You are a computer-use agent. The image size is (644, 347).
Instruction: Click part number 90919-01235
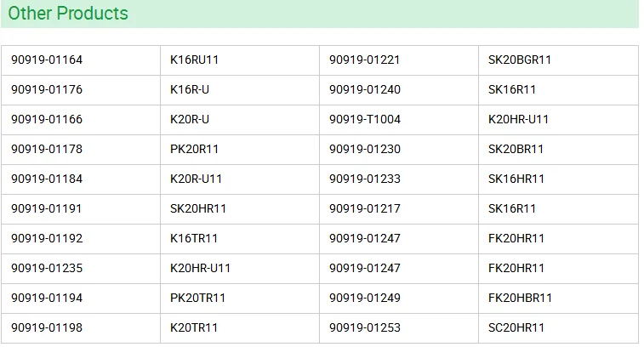[x=47, y=269]
